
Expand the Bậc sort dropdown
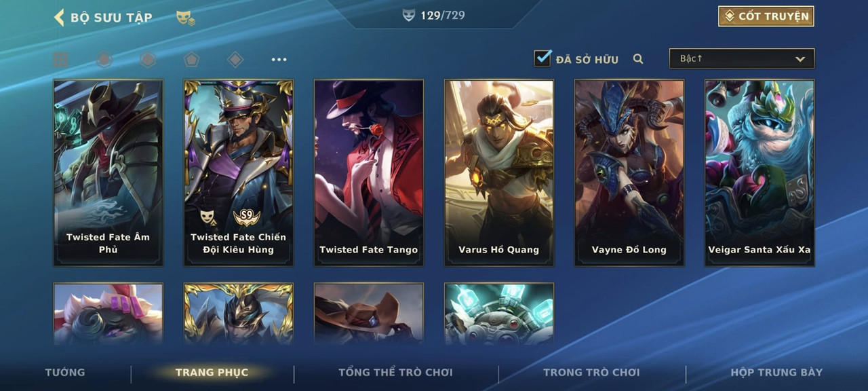pyautogui.click(x=742, y=58)
